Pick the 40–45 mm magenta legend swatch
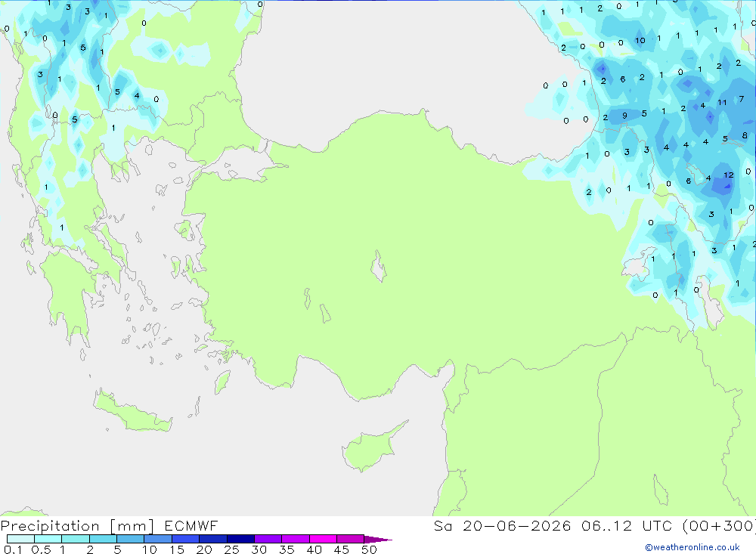The width and height of the screenshot is (756, 554). [323, 539]
